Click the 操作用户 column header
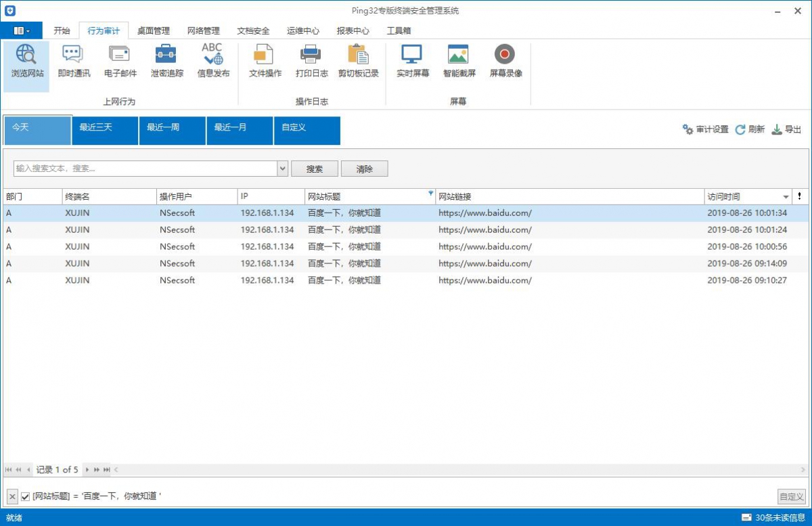 pos(197,196)
